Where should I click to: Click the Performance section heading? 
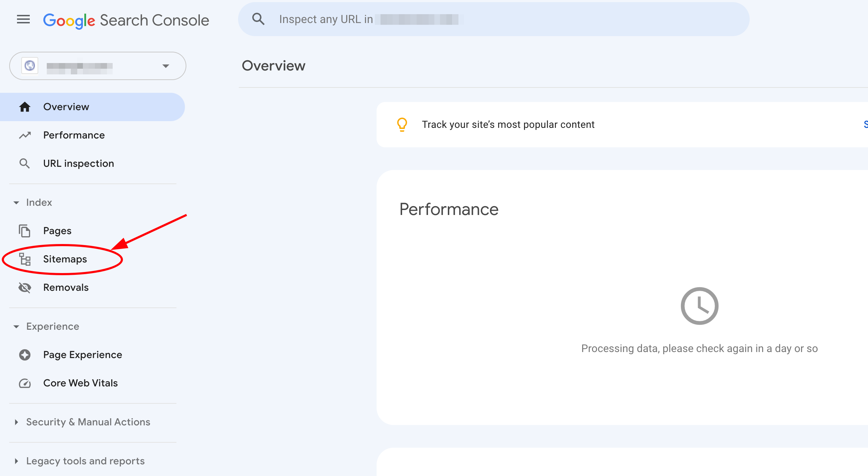(x=449, y=209)
